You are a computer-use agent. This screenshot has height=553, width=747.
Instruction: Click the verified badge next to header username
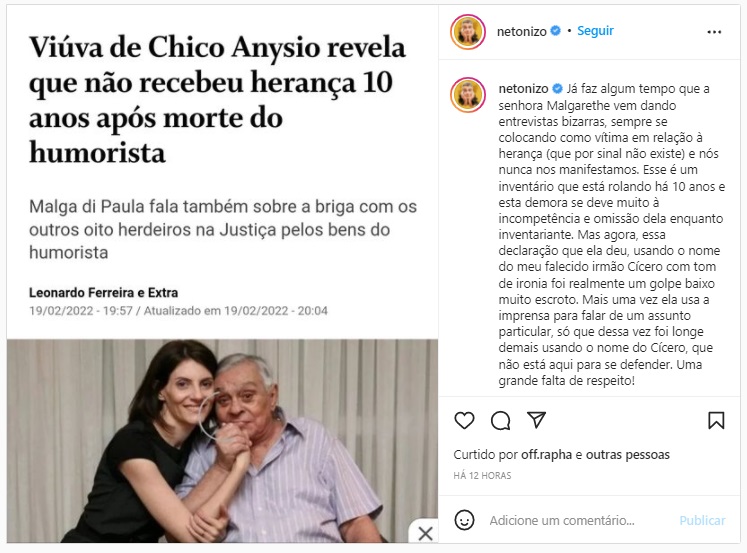point(555,31)
